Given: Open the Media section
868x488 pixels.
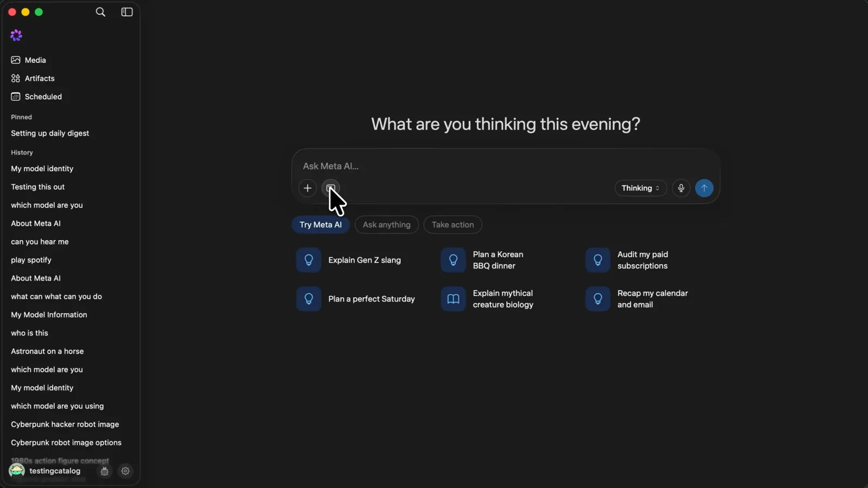Looking at the screenshot, I should point(35,60).
